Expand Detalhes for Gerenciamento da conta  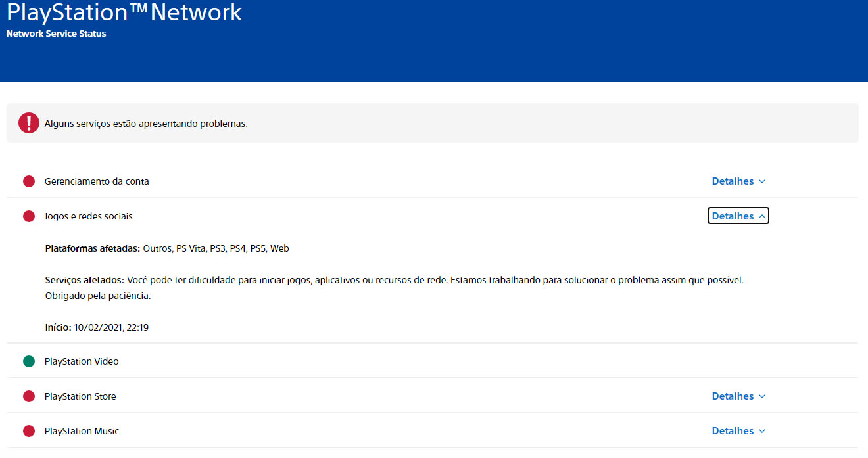[x=738, y=181]
